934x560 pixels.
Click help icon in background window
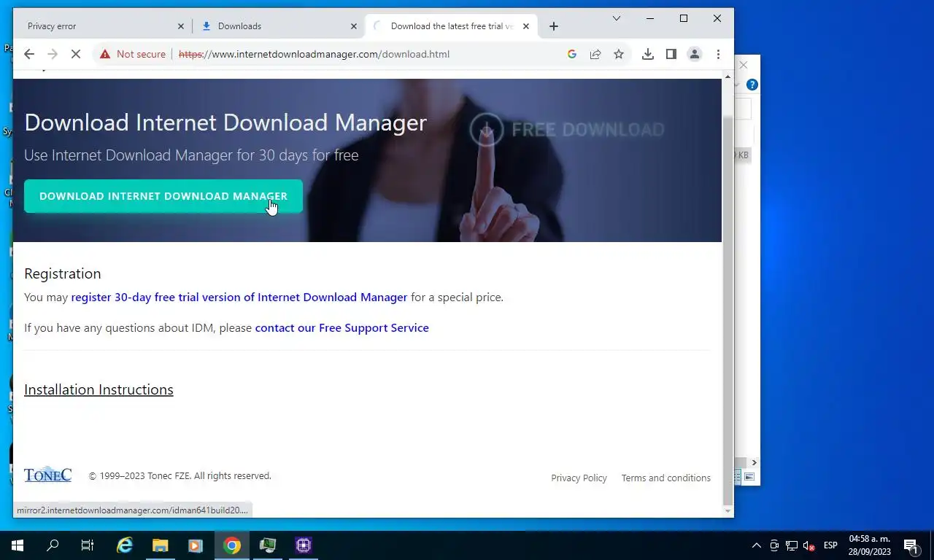[x=752, y=85]
